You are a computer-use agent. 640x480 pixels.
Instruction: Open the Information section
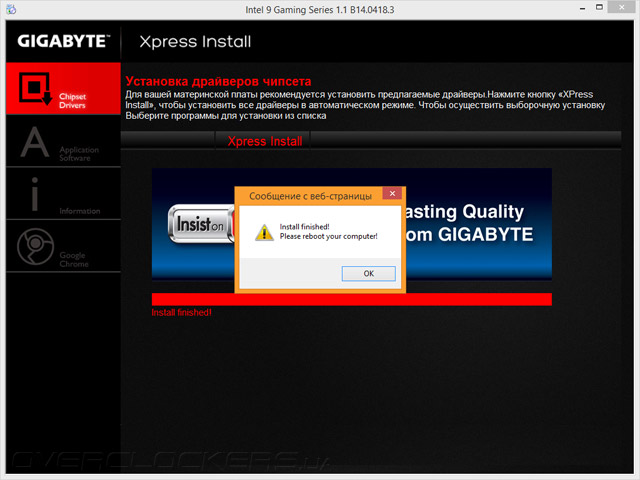pyautogui.click(x=63, y=193)
